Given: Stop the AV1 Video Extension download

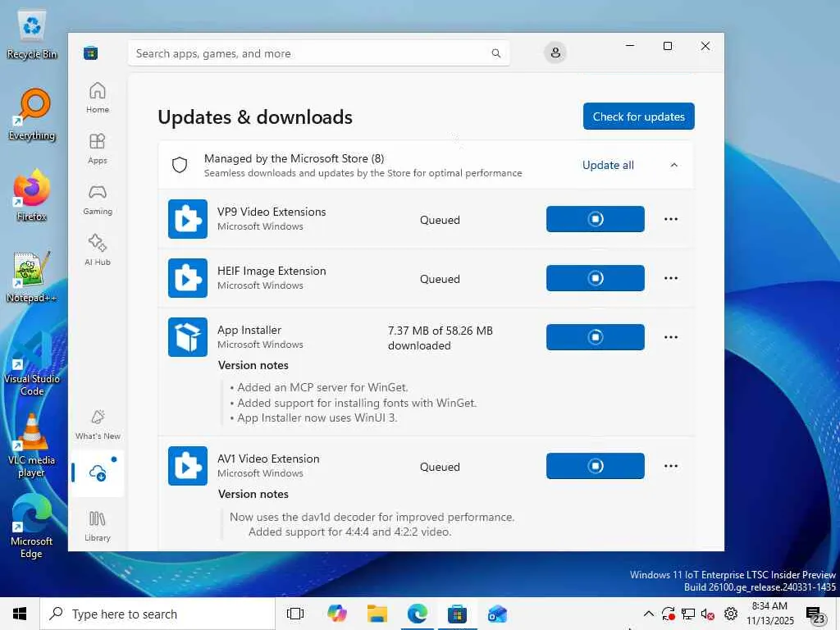Looking at the screenshot, I should coord(596,466).
